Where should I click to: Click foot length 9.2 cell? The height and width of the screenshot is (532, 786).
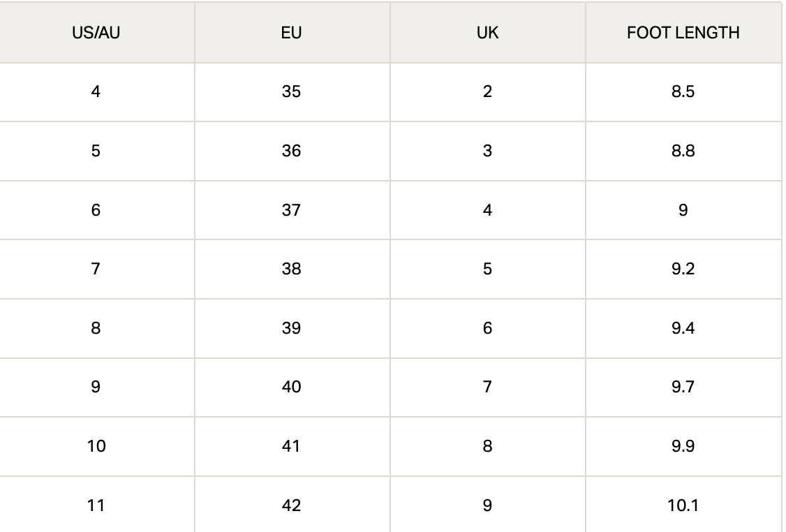click(683, 269)
